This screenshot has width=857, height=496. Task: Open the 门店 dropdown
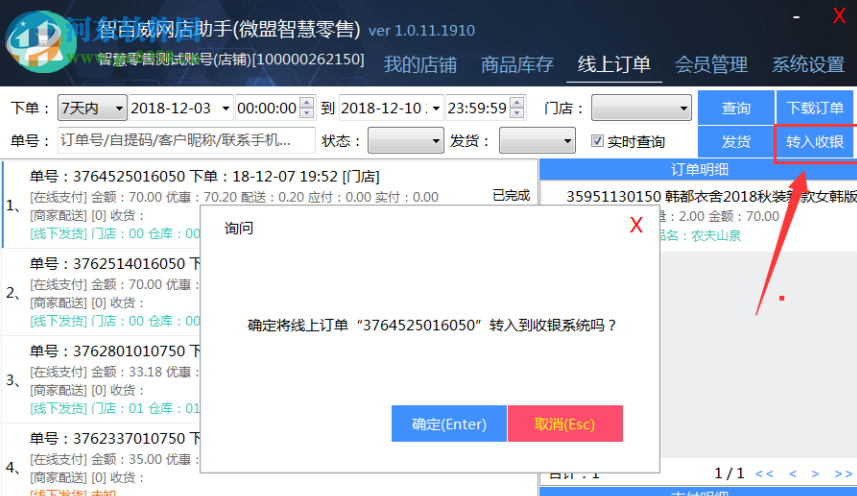pos(641,108)
